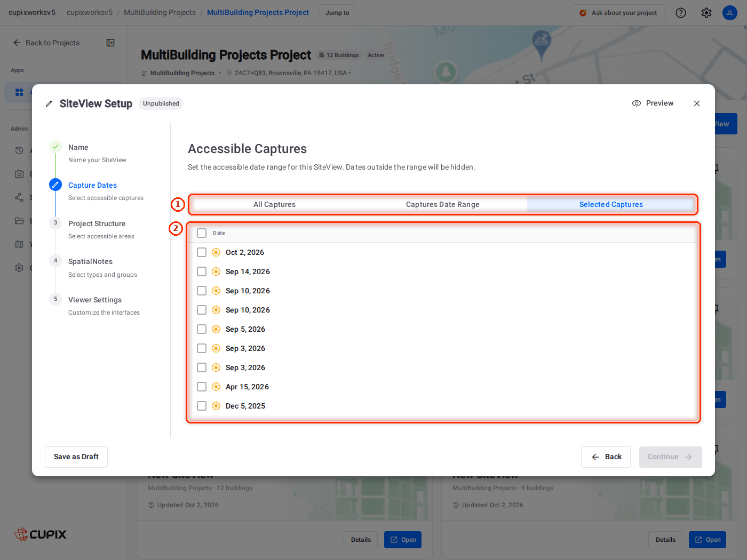Go to the Name setup step
Screen dimensions: 747x560
[78, 147]
